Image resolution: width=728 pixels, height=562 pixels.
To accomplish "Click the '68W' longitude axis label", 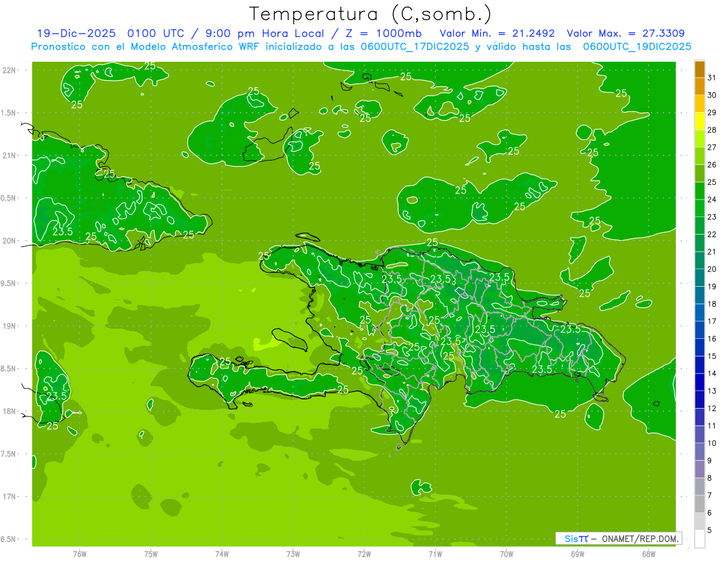I will point(649,554).
